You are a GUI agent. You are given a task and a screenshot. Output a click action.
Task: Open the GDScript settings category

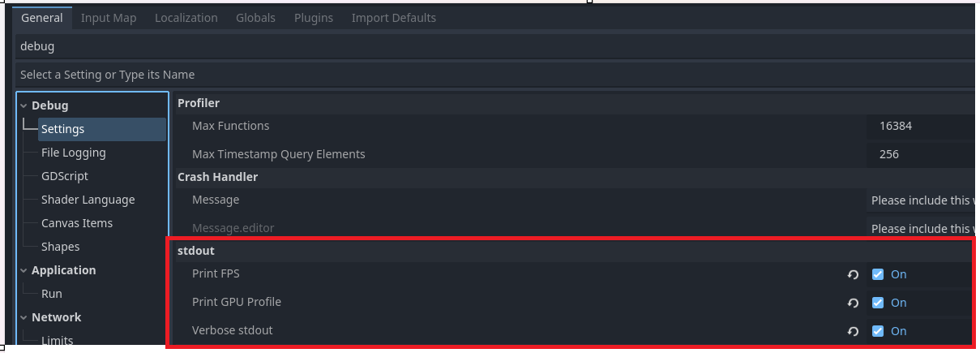(65, 176)
